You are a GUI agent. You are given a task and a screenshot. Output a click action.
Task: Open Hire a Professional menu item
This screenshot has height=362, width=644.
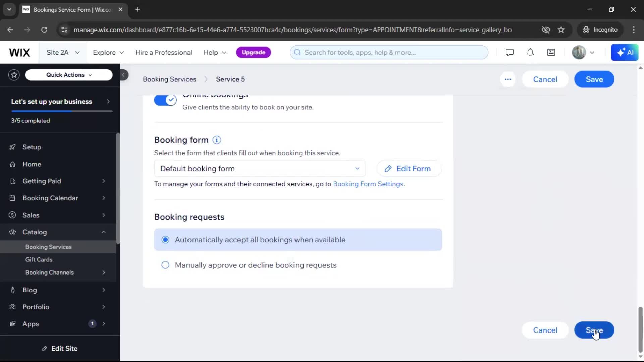click(164, 52)
